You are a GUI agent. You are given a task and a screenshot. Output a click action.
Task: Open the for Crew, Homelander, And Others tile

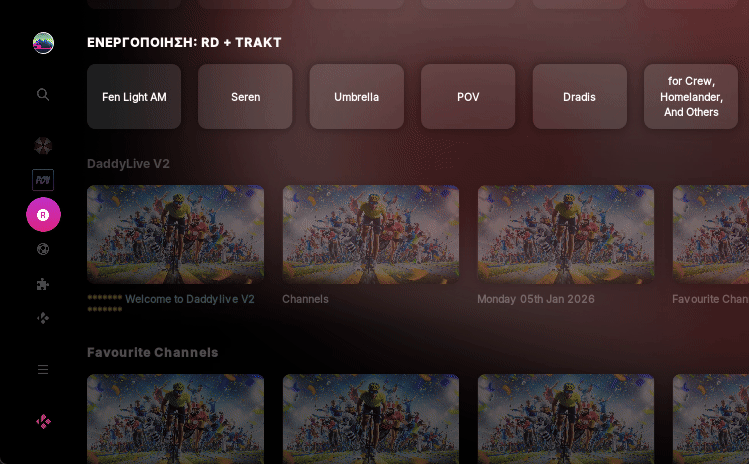tap(691, 97)
